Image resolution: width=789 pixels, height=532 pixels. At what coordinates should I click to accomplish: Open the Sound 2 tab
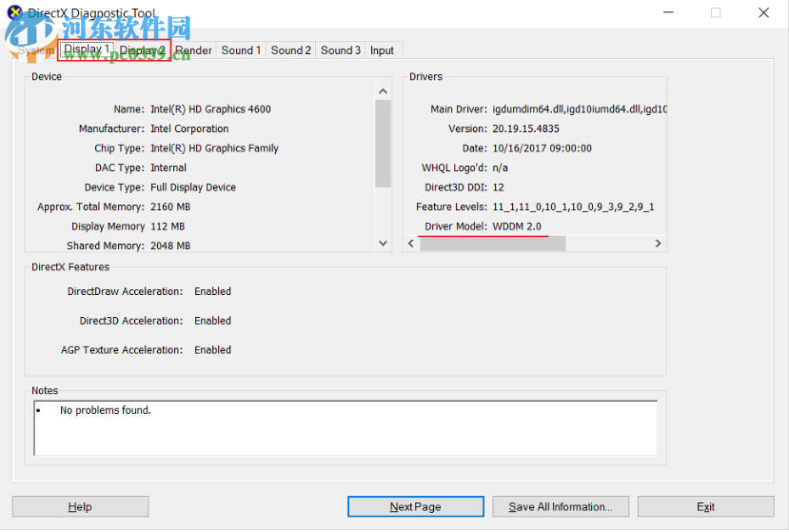tap(291, 50)
